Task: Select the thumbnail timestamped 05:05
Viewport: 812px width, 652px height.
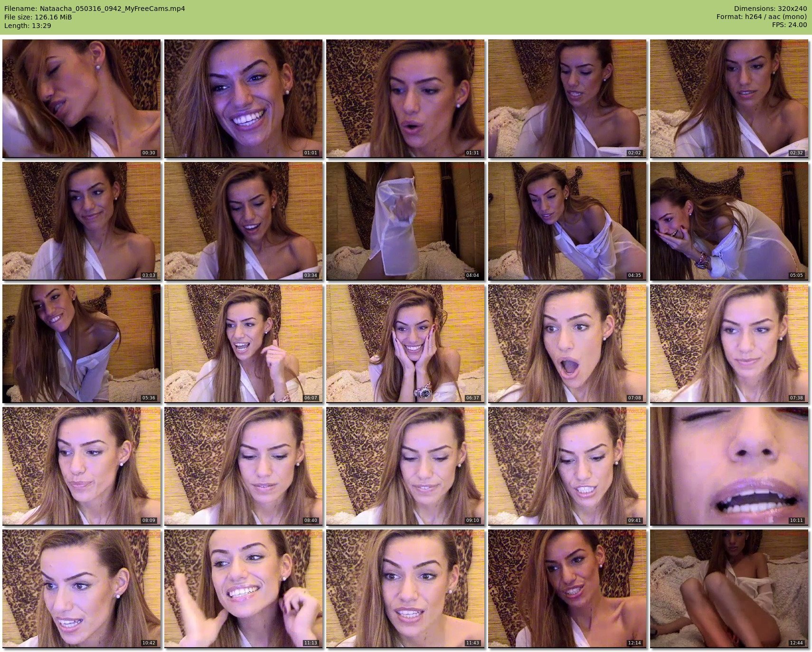Action: click(729, 221)
